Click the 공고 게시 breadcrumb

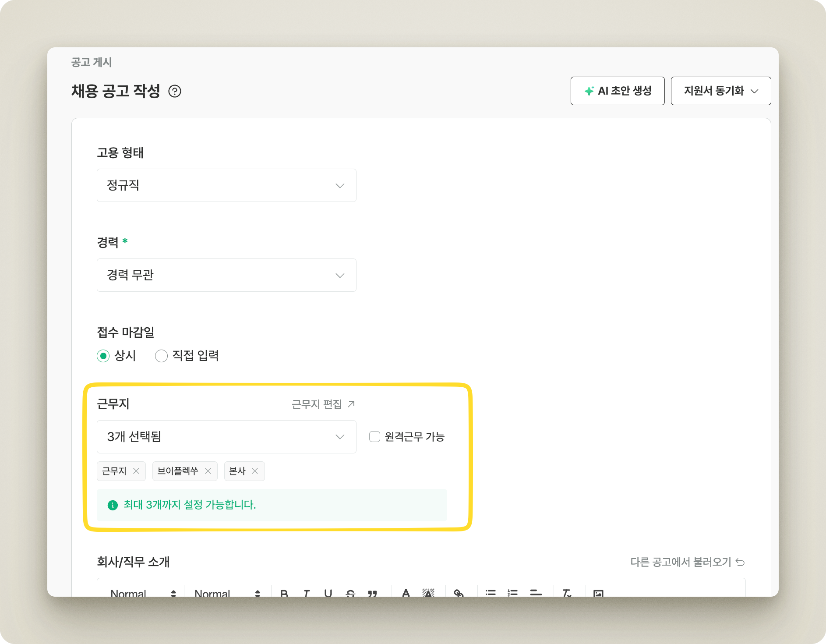click(x=92, y=62)
